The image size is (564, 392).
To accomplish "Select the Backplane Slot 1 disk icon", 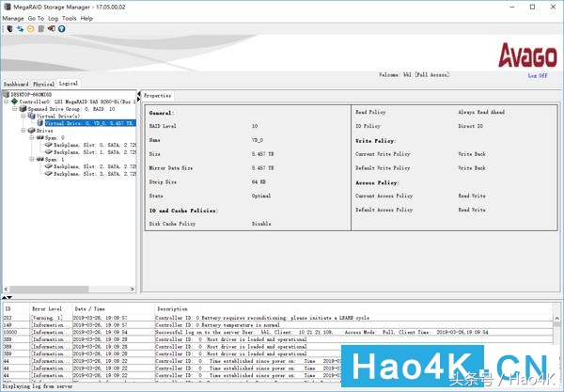I will click(49, 151).
